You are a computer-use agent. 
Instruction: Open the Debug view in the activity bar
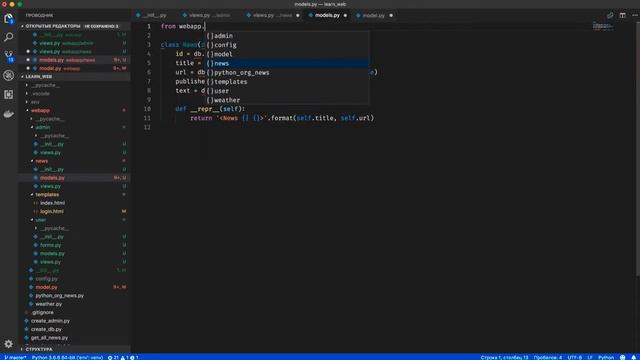pos(9,76)
